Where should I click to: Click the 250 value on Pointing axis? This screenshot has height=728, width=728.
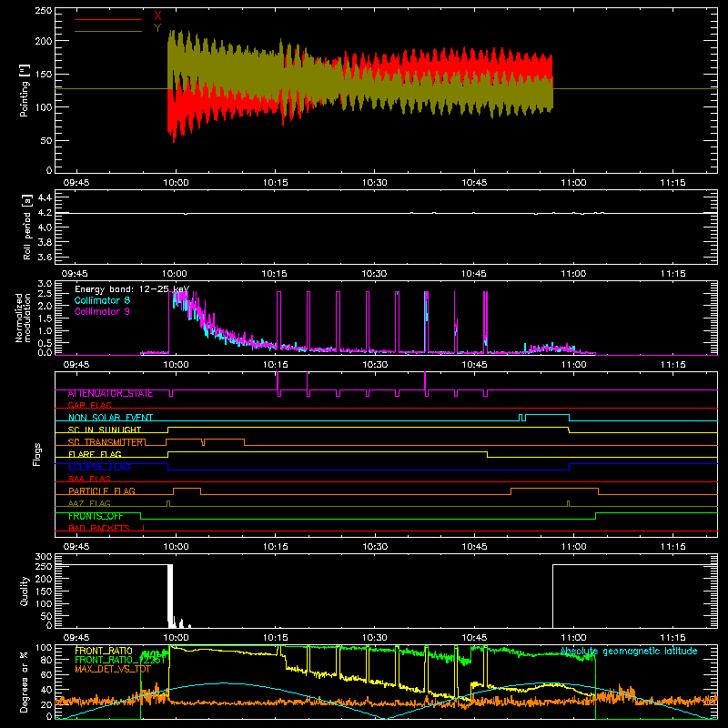tap(43, 11)
